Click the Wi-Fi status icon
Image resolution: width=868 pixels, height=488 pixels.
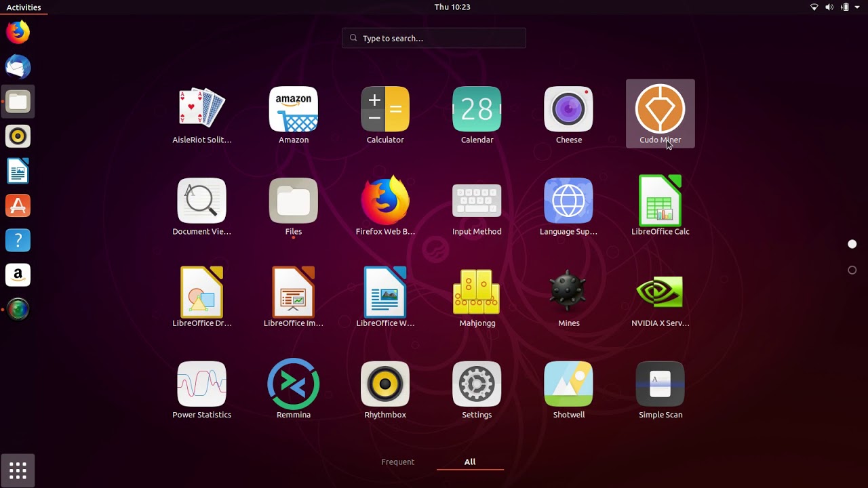click(814, 7)
